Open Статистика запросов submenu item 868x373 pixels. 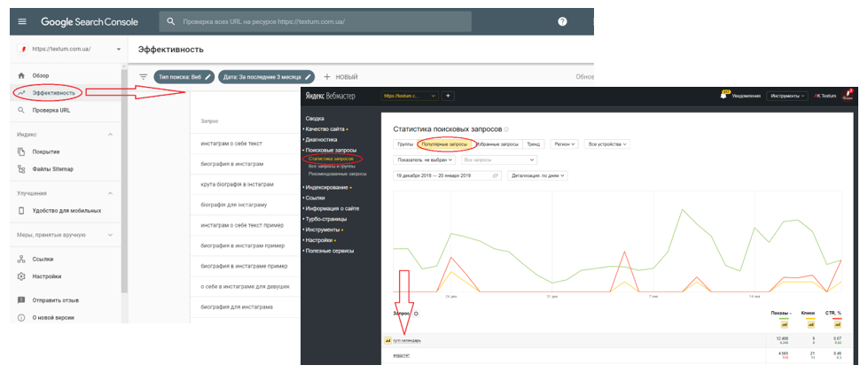[331, 159]
